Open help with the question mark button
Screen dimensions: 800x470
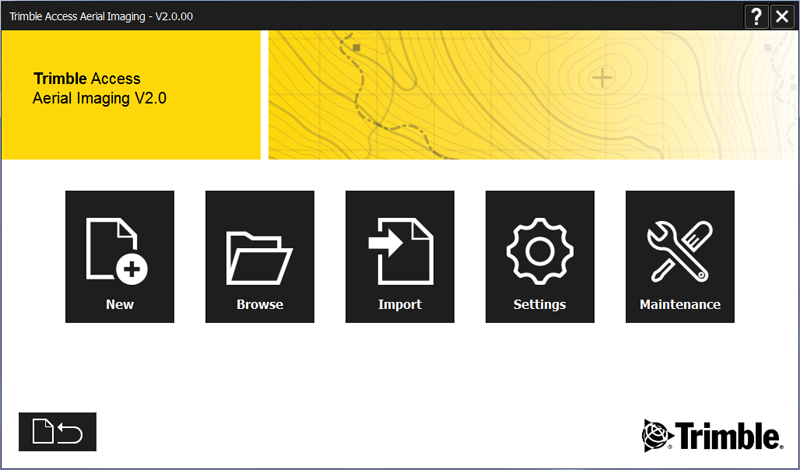point(756,17)
